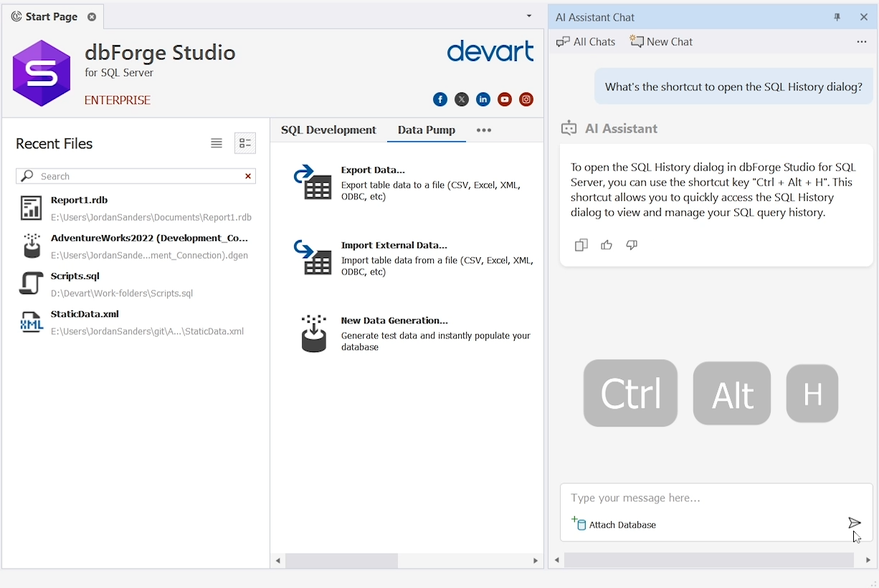The image size is (879, 588).
Task: Click the Export Data icon
Action: [313, 182]
